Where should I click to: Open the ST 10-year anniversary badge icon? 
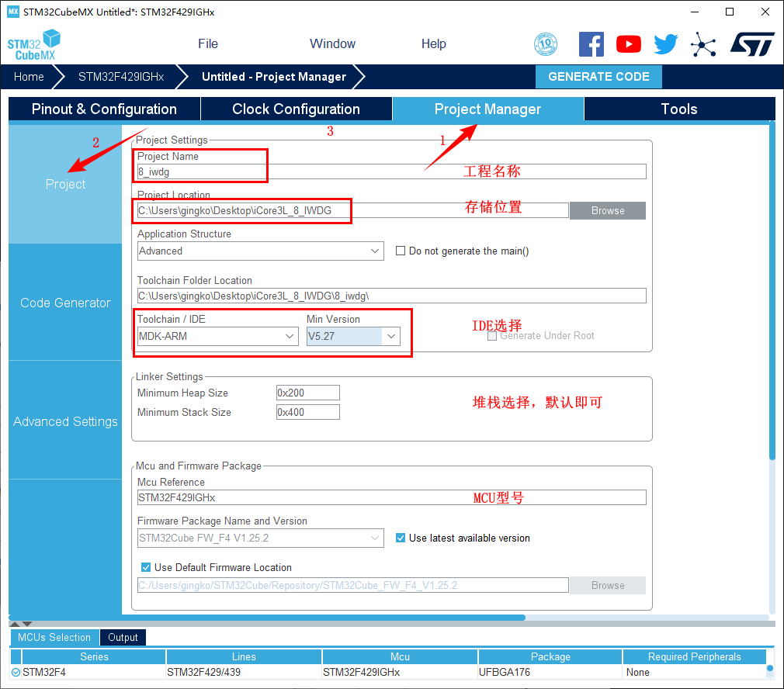coord(546,44)
